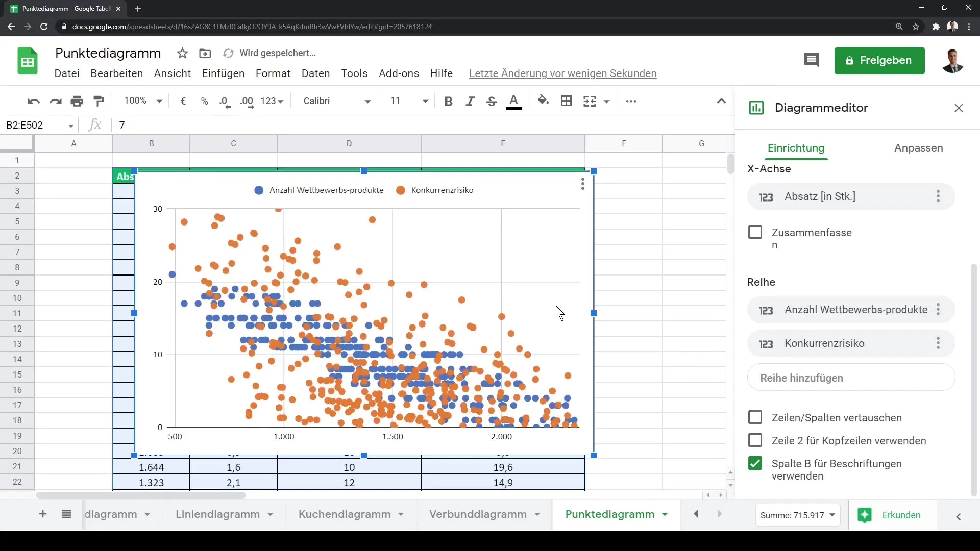Move document via folder icon

(x=205, y=53)
